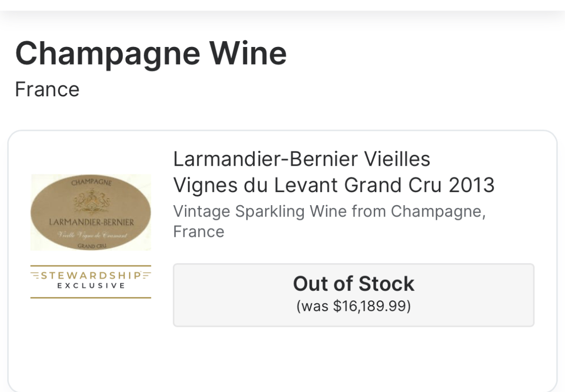Click the gold line beneath Stewardship badge
Screen dimensions: 565x392
pos(91,298)
